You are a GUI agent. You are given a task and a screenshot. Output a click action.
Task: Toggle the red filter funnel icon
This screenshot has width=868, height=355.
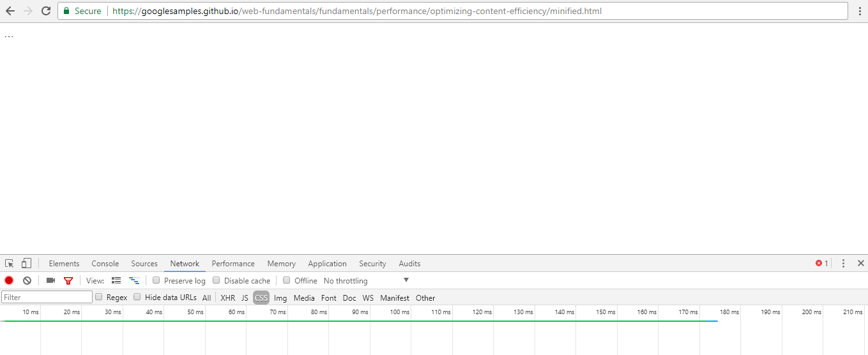coord(68,280)
